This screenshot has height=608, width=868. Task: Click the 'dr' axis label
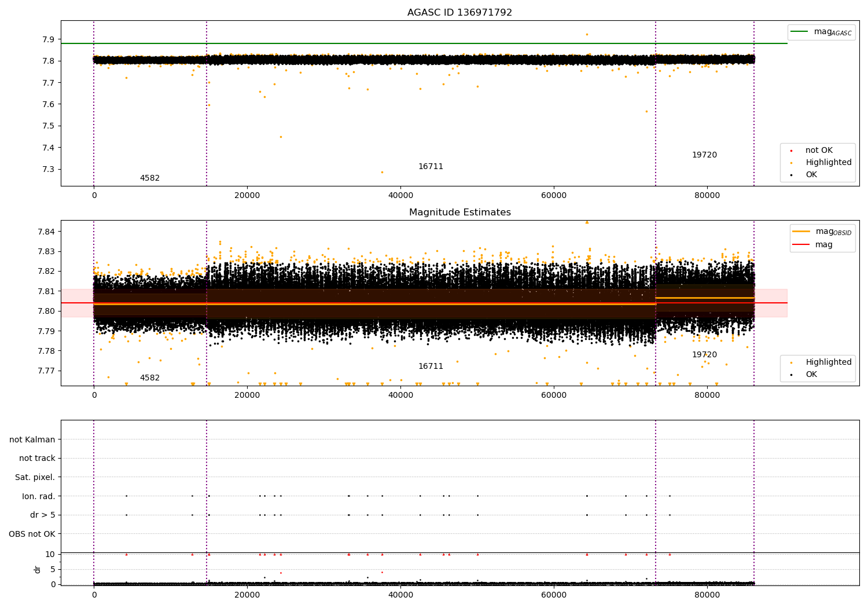[x=38, y=569]
